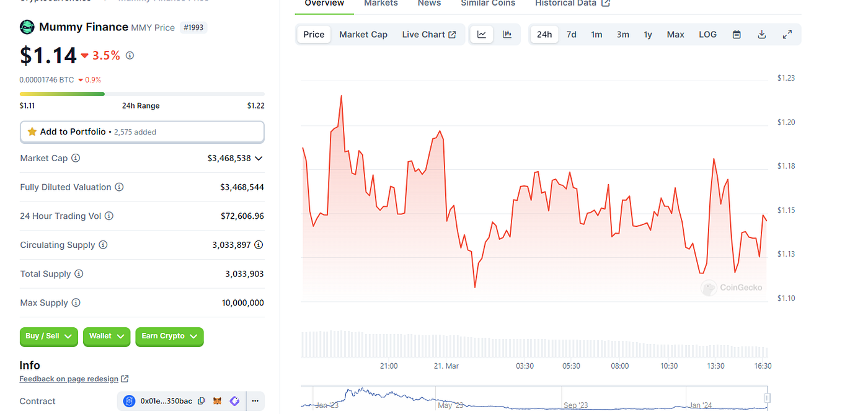Viewport: 868px width, 414px height.
Task: Add token to MetaMask via fox icon
Action: [218, 401]
